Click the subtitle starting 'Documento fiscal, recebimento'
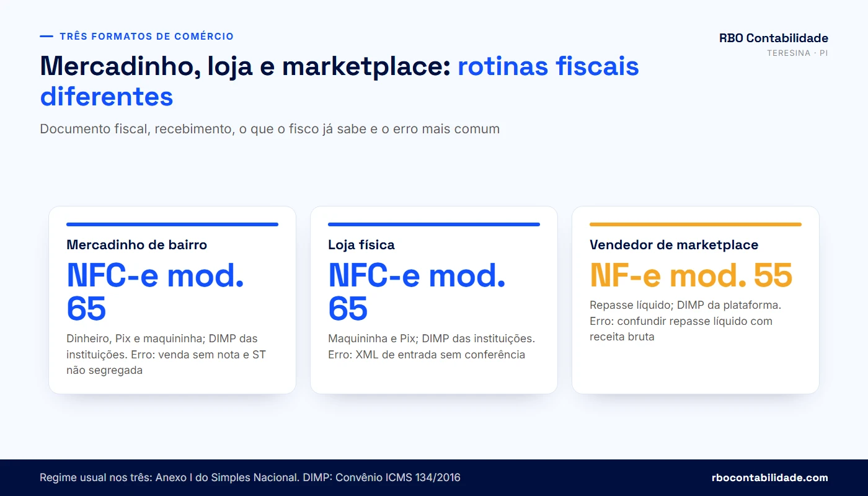Image resolution: width=868 pixels, height=496 pixels. pyautogui.click(x=270, y=129)
